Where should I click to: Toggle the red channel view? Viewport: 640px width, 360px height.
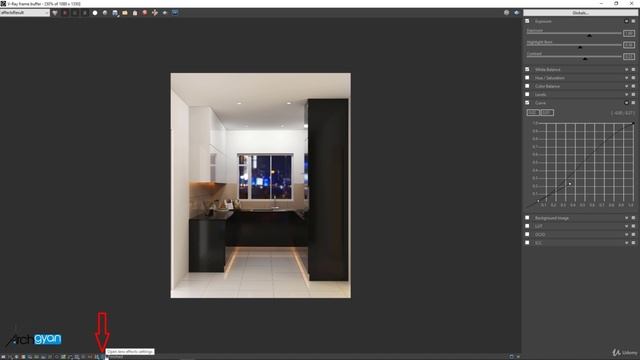tap(65, 13)
